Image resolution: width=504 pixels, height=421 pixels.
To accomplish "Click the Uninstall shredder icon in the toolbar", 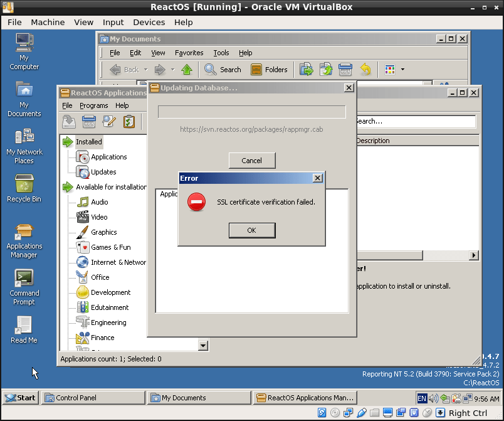I will (88, 121).
